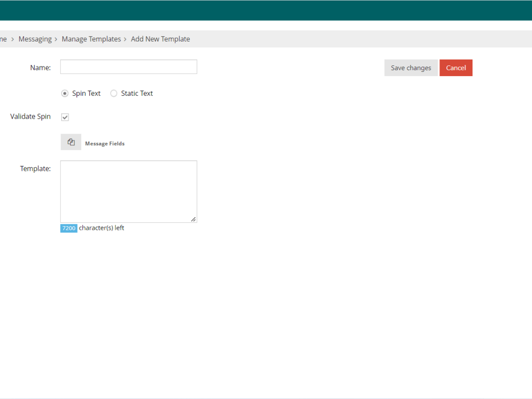Click the teal header bar
532x399 pixels.
click(266, 10)
